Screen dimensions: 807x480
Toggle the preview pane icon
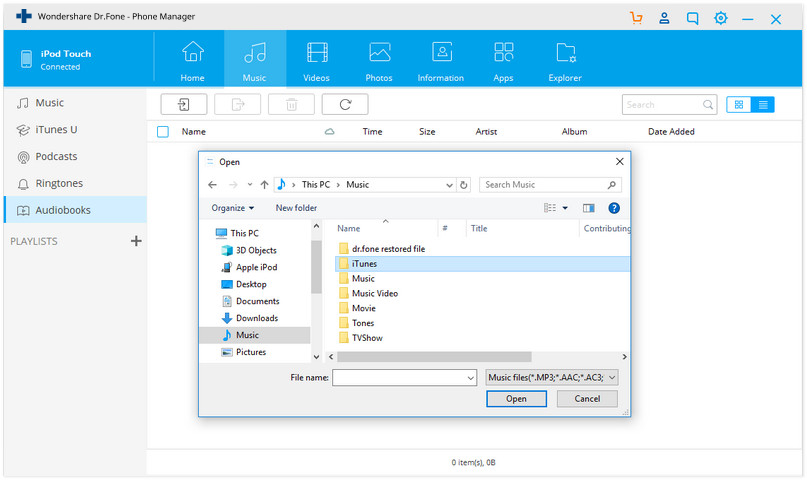[x=588, y=208]
